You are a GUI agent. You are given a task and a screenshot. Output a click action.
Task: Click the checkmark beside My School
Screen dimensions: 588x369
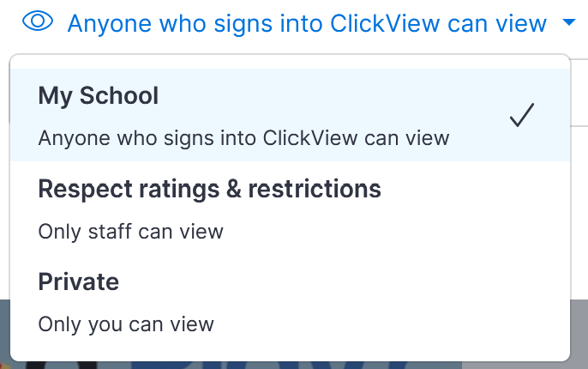[x=522, y=115]
